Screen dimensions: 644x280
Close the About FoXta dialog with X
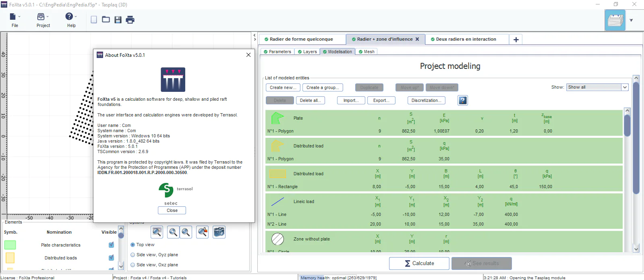[248, 55]
